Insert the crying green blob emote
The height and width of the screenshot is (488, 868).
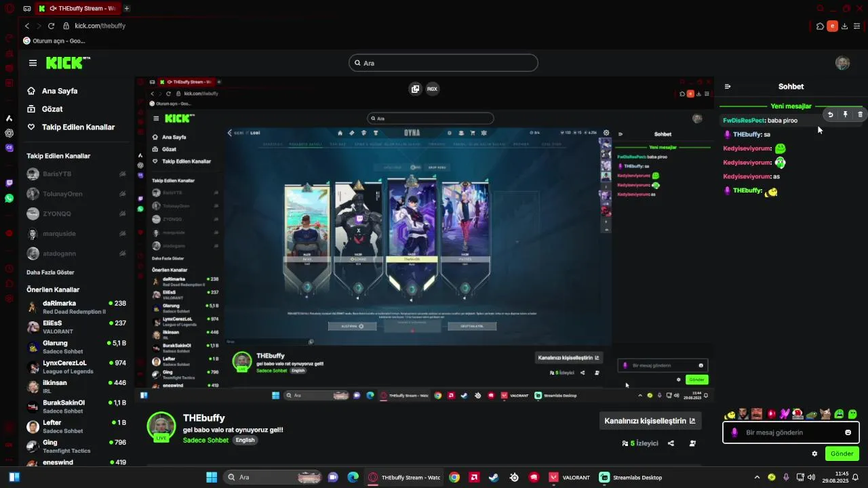(x=839, y=414)
